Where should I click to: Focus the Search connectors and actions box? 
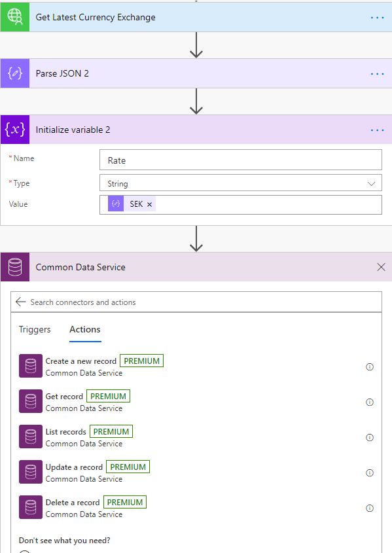(x=196, y=302)
